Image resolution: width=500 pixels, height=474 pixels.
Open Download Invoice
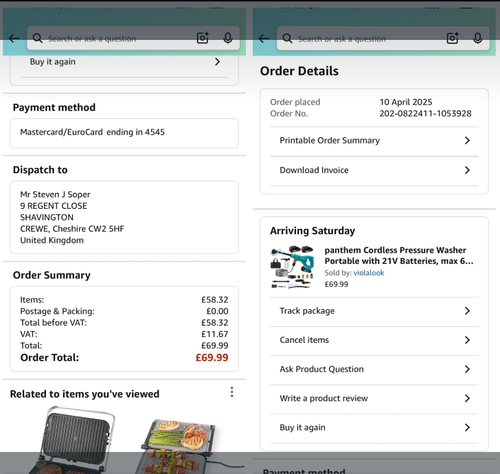pos(374,170)
